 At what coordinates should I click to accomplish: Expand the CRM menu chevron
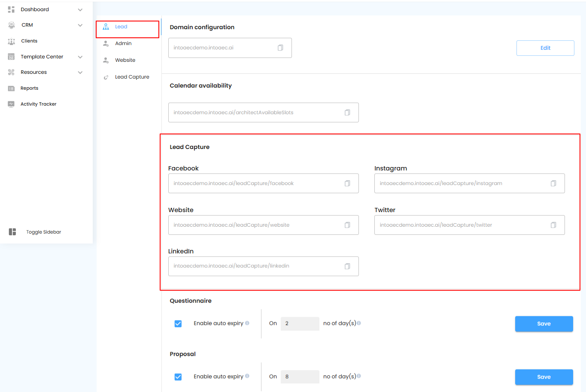pyautogui.click(x=80, y=25)
